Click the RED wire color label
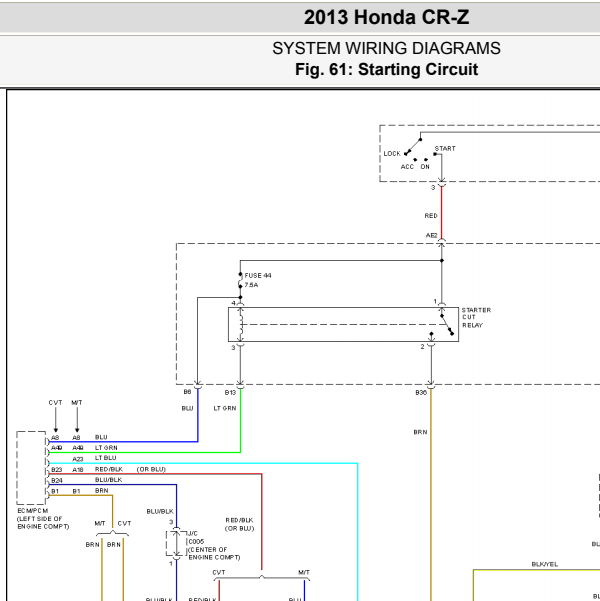This screenshot has width=600, height=601. 431,216
